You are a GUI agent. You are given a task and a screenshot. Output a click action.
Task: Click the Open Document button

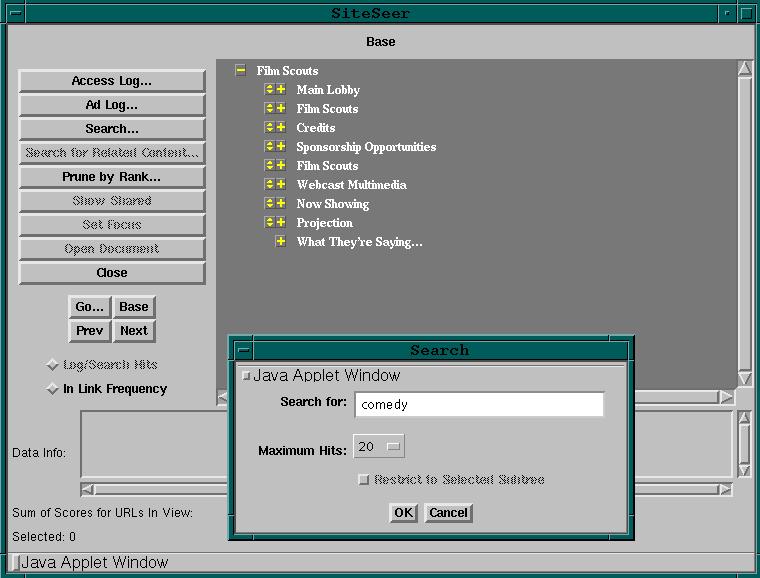[x=111, y=249]
